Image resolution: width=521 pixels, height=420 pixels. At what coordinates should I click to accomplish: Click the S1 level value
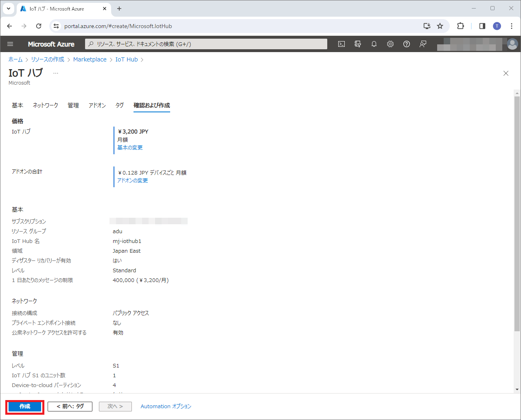click(x=116, y=366)
